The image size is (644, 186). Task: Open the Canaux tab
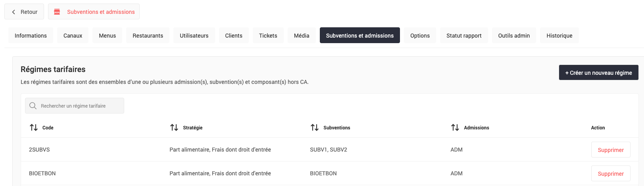(x=73, y=36)
